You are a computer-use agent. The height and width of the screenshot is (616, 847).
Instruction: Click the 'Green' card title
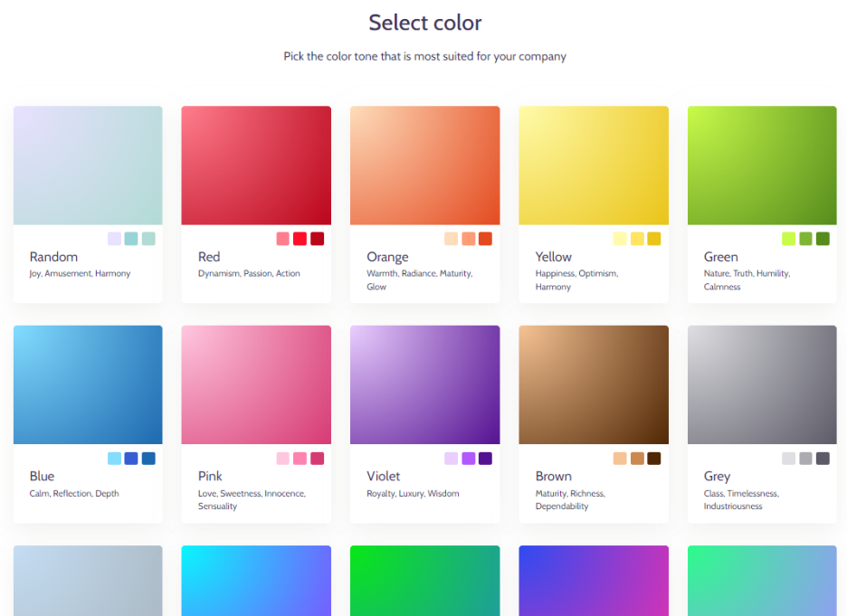coord(720,257)
